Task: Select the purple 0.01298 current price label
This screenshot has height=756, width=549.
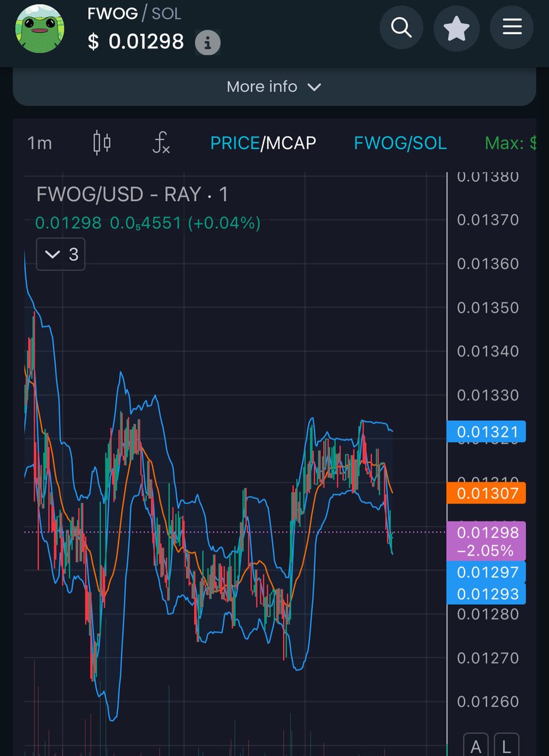Action: tap(486, 541)
